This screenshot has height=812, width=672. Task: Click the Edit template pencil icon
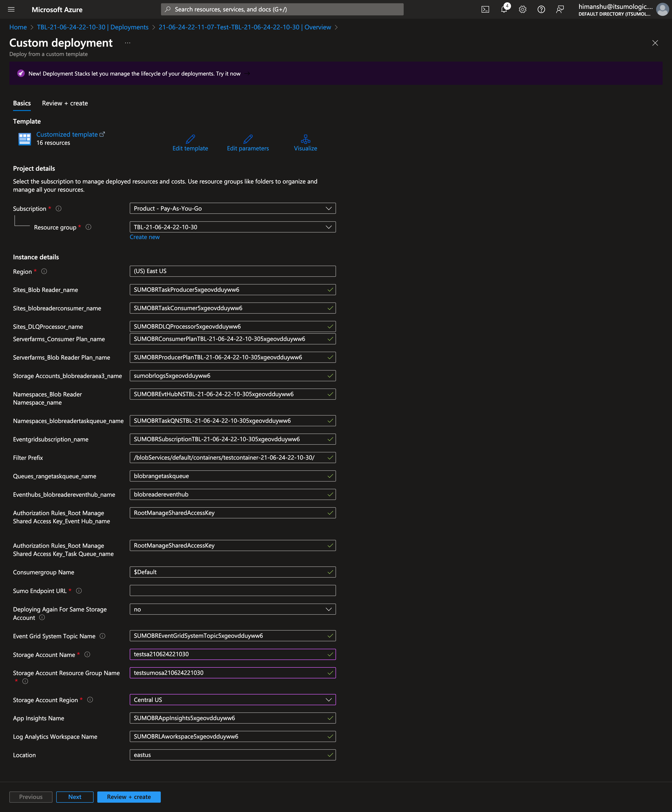(x=190, y=139)
